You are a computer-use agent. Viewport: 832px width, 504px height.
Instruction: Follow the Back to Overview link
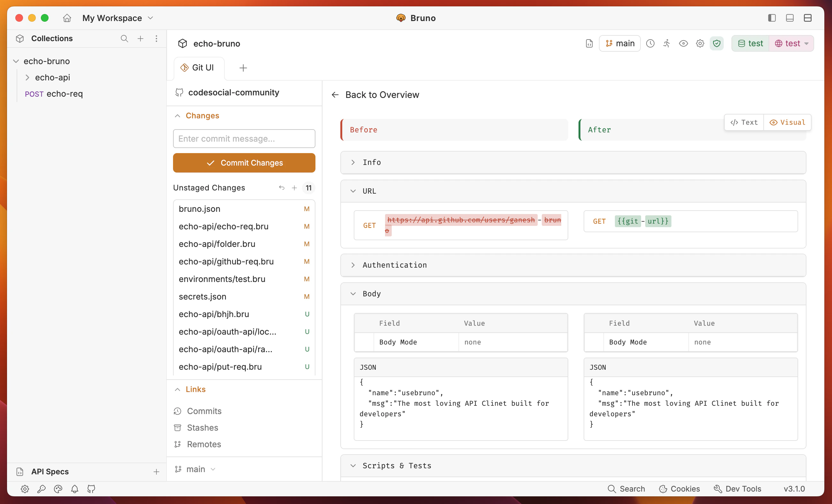[x=382, y=95]
